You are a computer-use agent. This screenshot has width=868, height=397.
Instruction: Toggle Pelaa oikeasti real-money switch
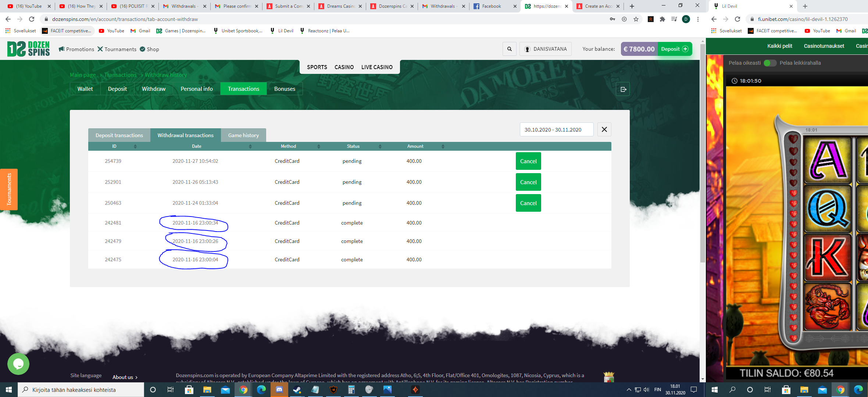tap(770, 63)
